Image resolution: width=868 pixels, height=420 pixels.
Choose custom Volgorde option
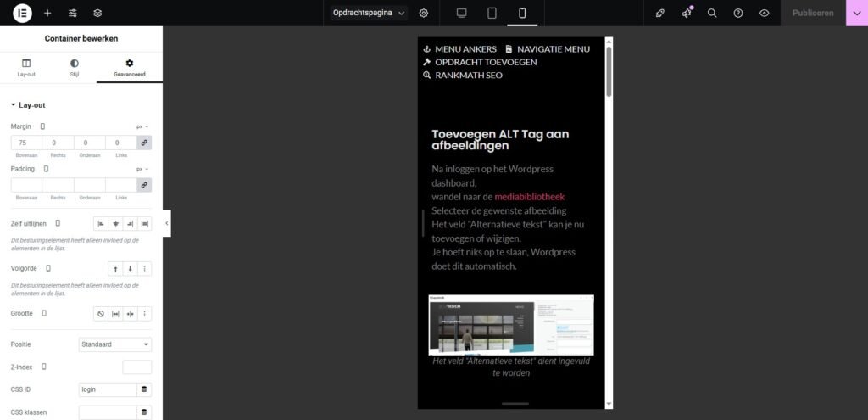(144, 269)
